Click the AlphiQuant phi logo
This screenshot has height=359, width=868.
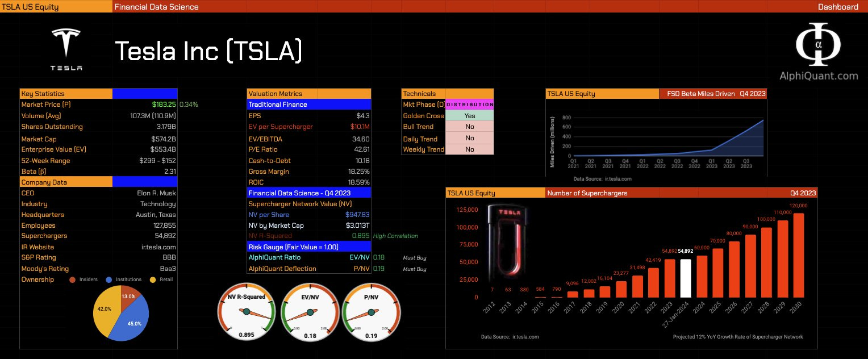(817, 45)
